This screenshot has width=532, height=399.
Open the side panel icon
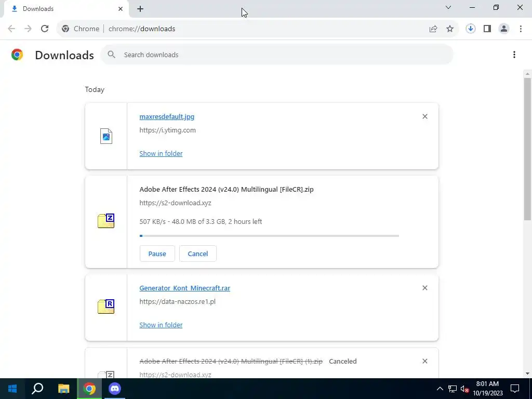pos(487,29)
